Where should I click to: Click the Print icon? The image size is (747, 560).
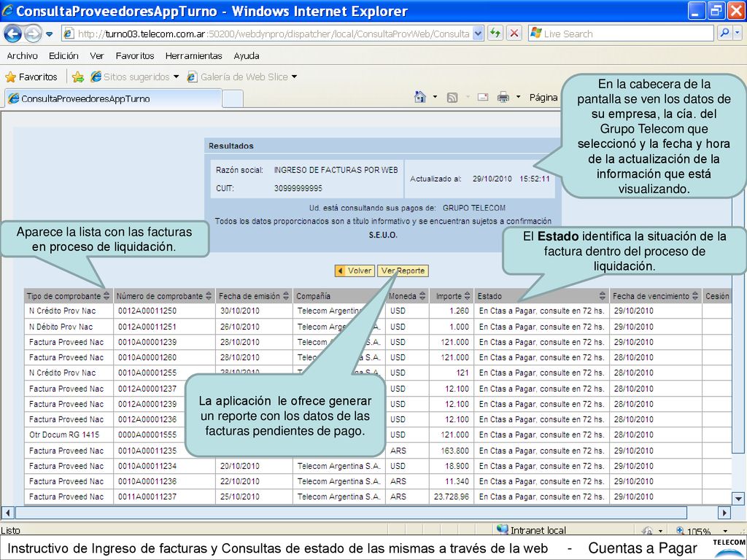(x=503, y=98)
